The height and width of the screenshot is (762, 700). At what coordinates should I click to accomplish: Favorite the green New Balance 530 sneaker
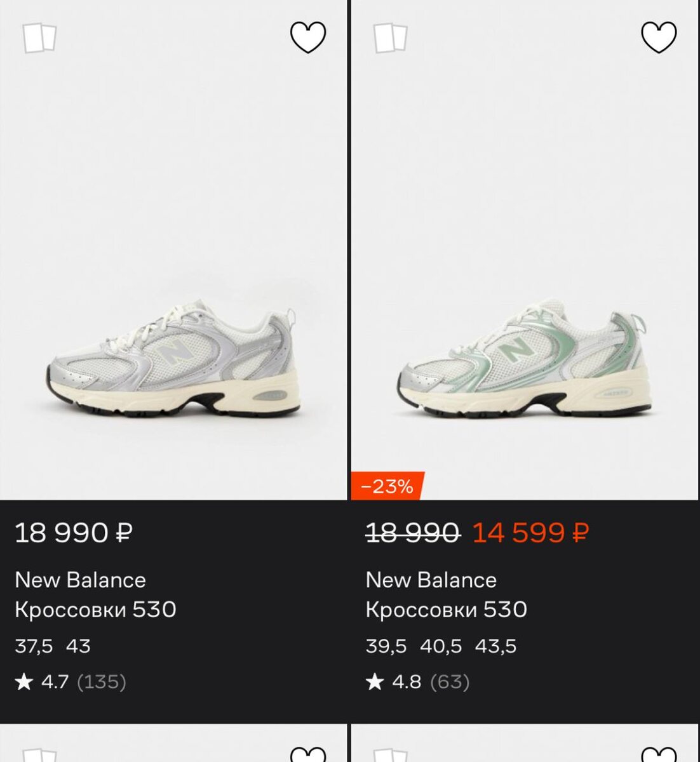pyautogui.click(x=659, y=37)
